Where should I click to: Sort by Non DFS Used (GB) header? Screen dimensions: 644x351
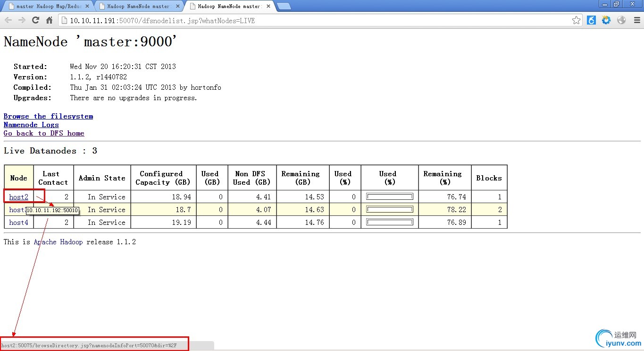point(252,178)
